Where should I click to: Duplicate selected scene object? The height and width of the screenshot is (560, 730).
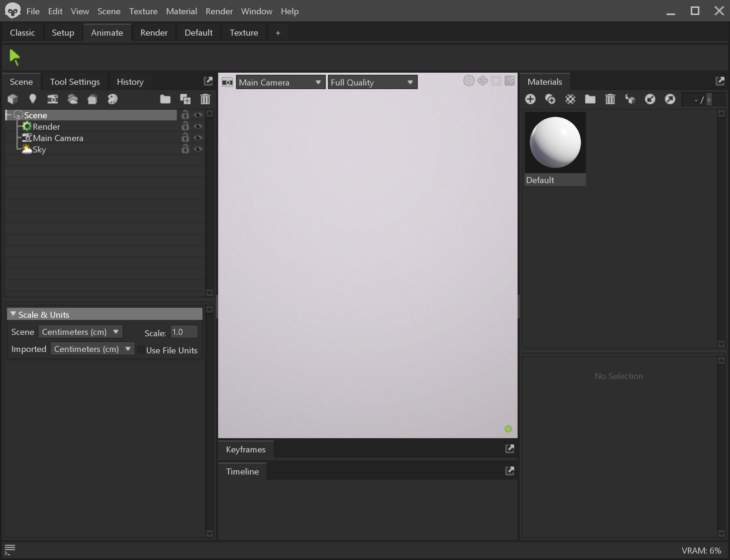185,99
